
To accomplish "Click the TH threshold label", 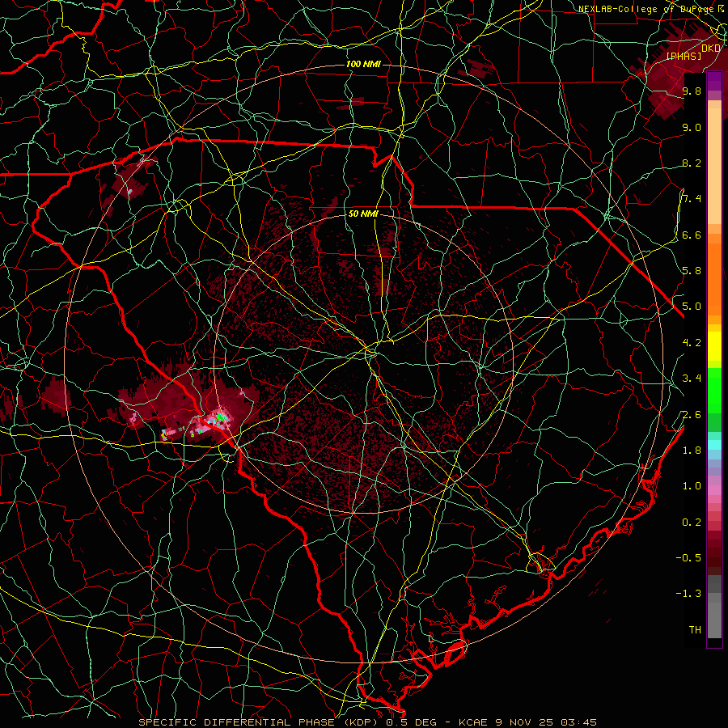I will pos(695,630).
